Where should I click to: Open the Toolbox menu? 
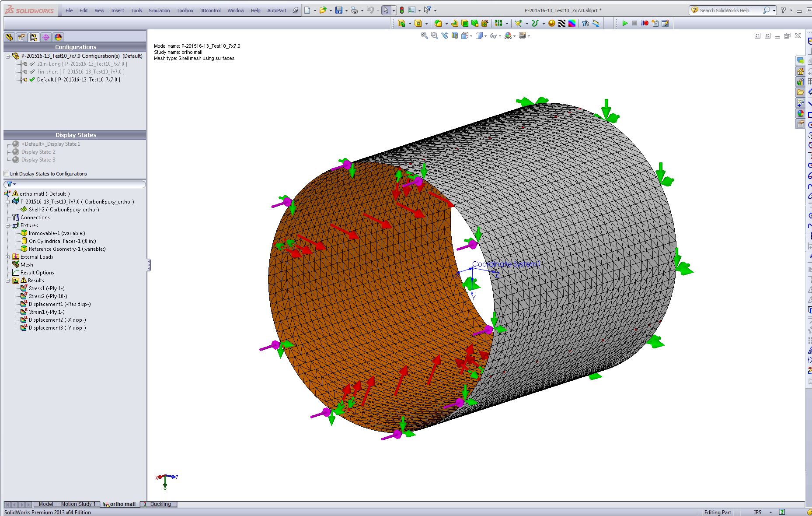pyautogui.click(x=185, y=11)
